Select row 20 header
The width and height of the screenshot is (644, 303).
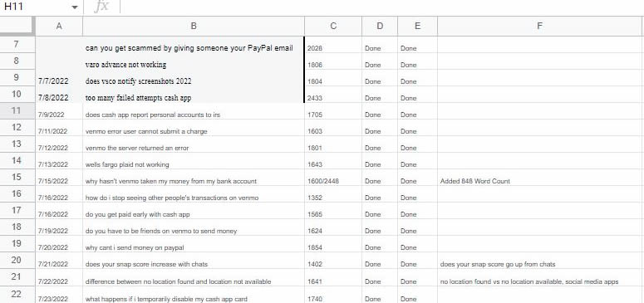pos(17,261)
